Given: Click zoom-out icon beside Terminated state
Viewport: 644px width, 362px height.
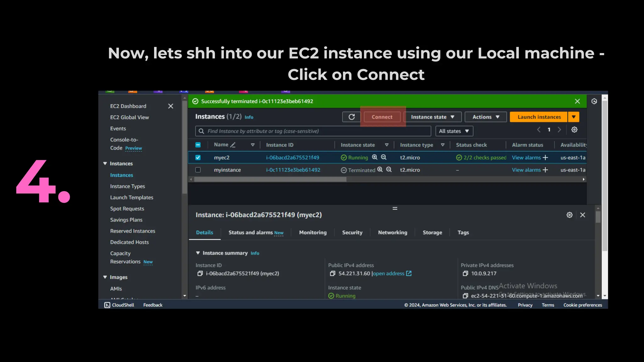Looking at the screenshot, I should coord(389,169).
